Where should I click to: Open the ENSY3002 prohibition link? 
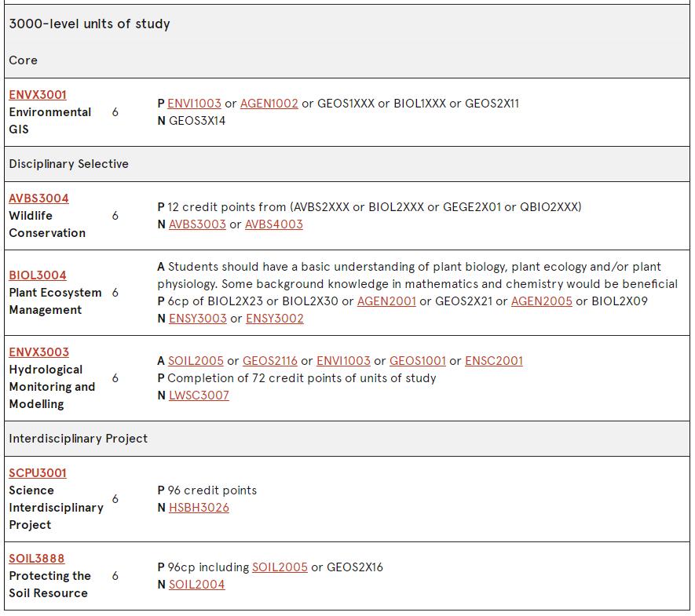point(275,319)
